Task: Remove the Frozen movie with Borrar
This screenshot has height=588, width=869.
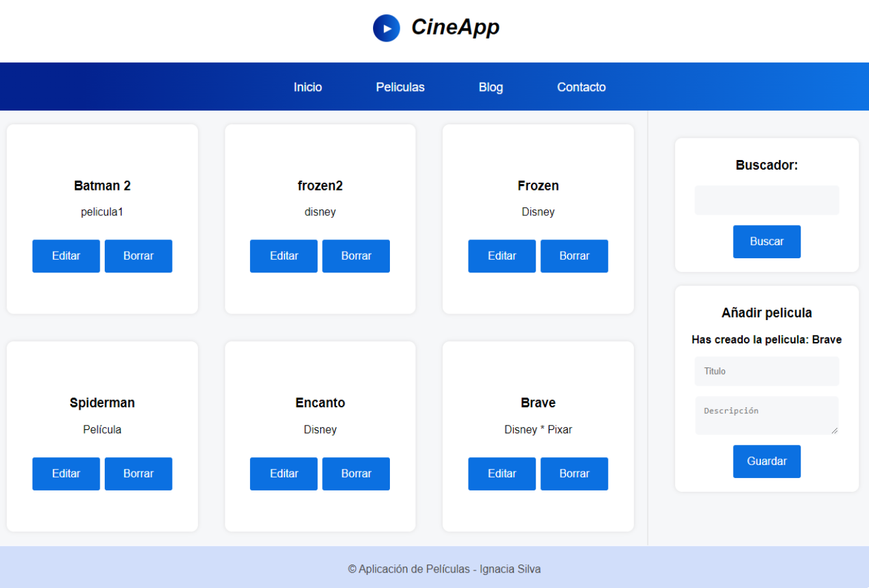Action: coord(574,256)
